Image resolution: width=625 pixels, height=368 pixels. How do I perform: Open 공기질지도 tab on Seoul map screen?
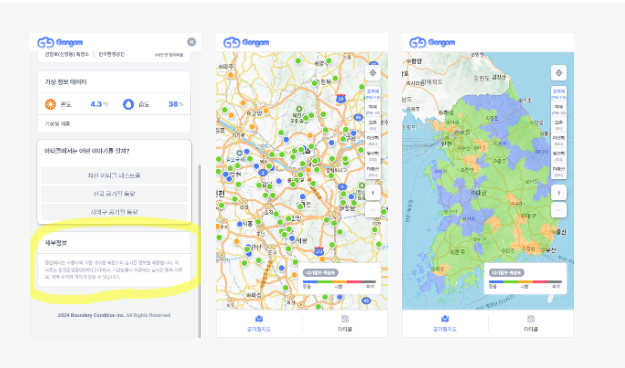tap(259, 323)
